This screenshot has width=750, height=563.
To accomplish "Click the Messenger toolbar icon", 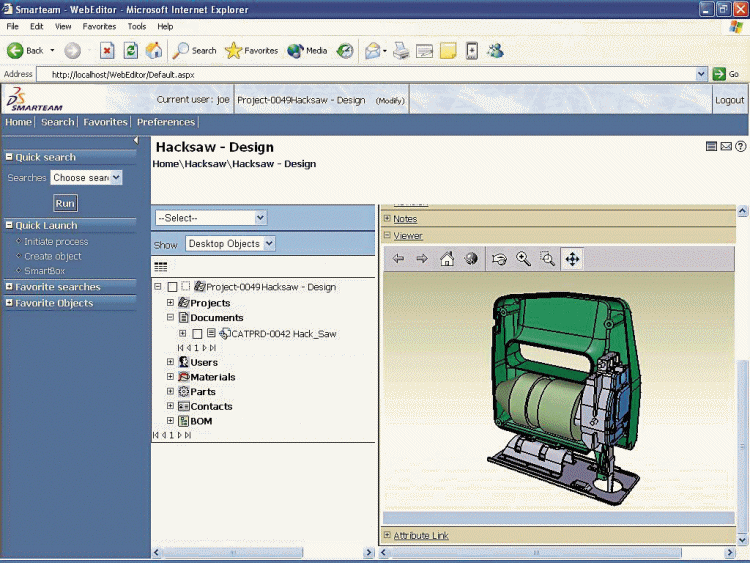I will tap(496, 51).
